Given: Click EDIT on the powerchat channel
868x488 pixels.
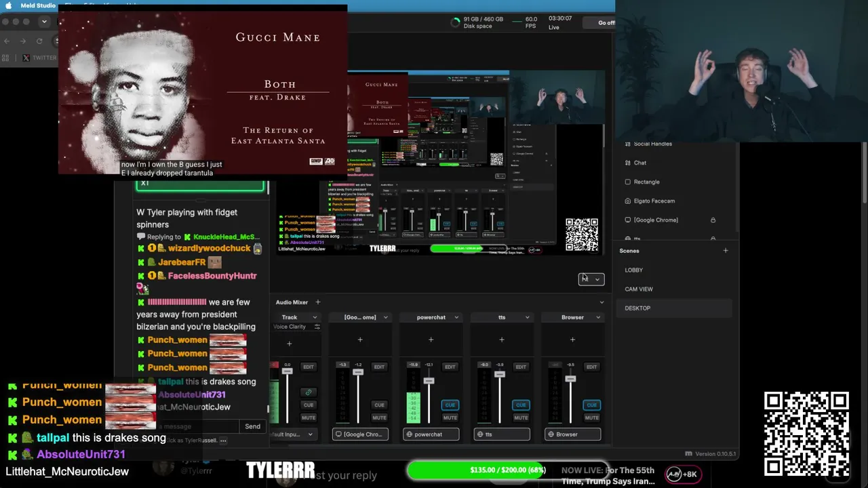Looking at the screenshot, I should point(450,367).
